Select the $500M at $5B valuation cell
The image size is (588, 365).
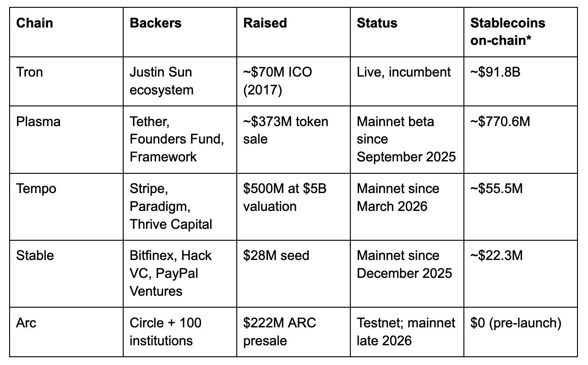pos(294,206)
